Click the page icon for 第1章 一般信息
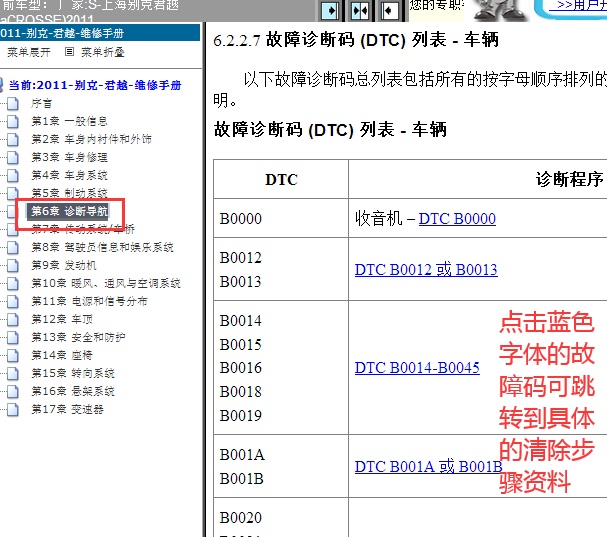The image size is (607, 537). coord(13,122)
